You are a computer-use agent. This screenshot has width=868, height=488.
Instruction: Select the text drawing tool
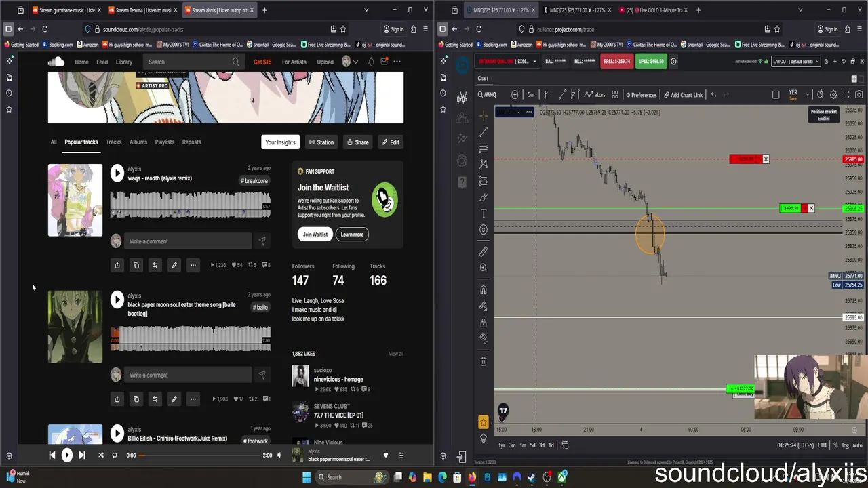pyautogui.click(x=484, y=213)
